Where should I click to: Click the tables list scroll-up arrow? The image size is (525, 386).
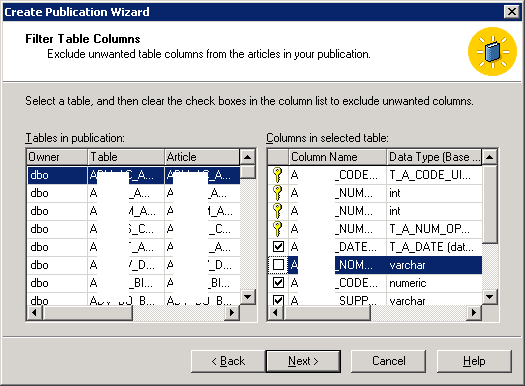[x=248, y=157]
